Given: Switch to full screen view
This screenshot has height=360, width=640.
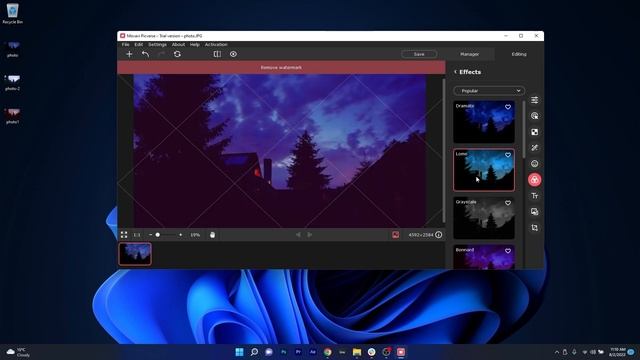Looking at the screenshot, I should pos(124,235).
